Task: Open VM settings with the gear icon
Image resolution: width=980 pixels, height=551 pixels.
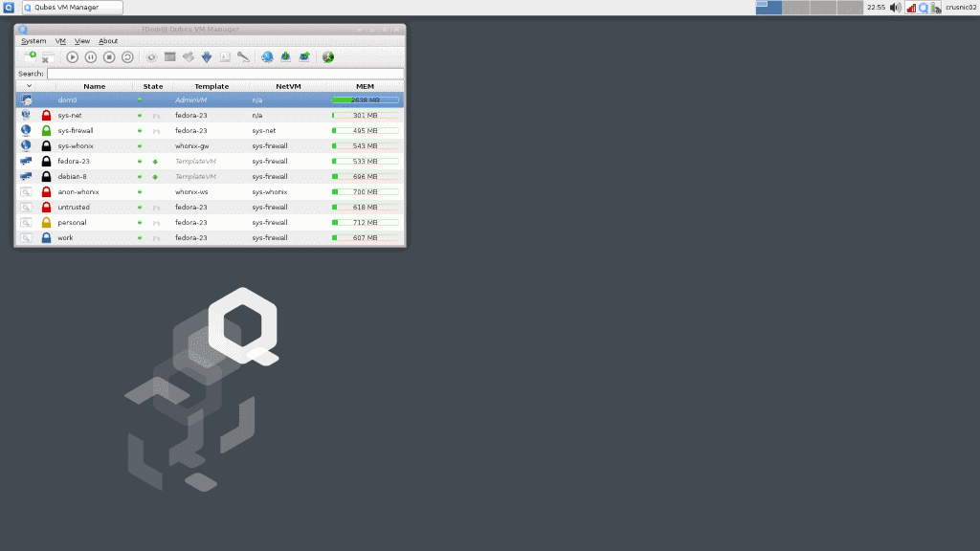Action: click(x=151, y=56)
